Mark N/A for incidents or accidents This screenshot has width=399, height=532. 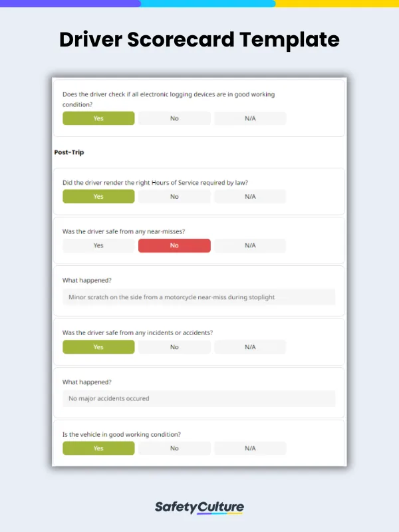point(250,347)
